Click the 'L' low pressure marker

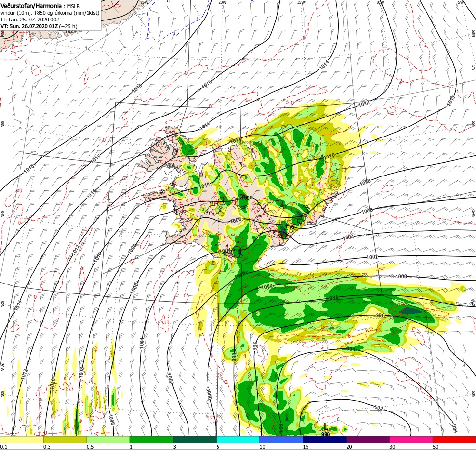pyautogui.click(x=326, y=427)
